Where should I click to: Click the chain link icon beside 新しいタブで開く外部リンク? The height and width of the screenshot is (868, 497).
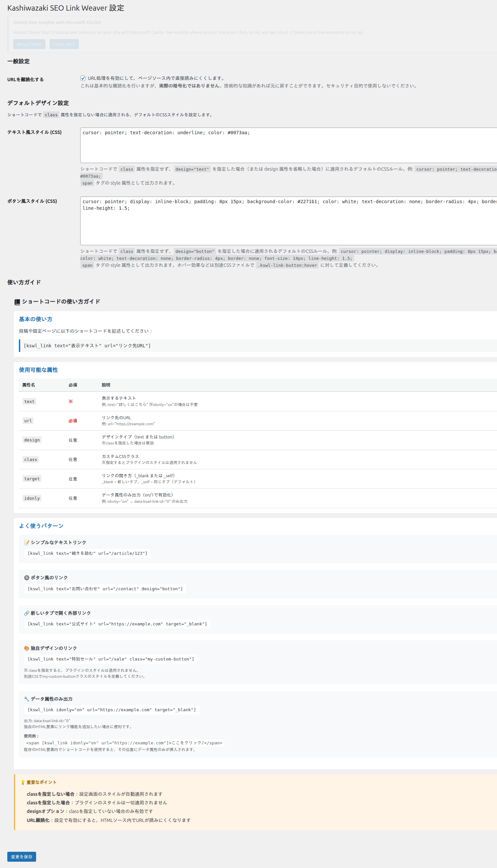(26, 613)
